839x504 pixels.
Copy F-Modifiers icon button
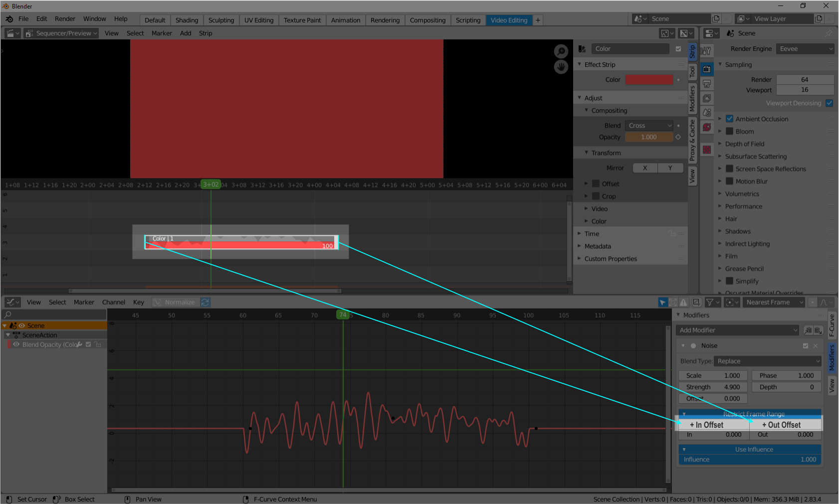tap(808, 330)
